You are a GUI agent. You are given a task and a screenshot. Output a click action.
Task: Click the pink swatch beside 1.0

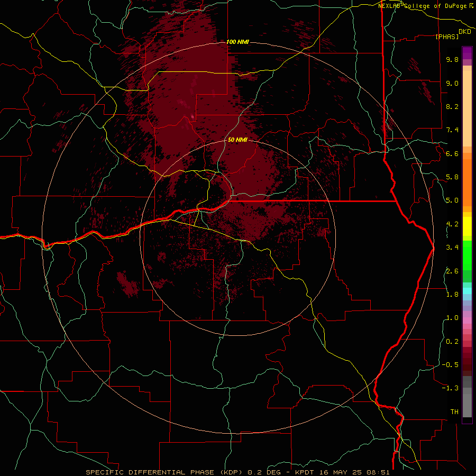tap(467, 320)
